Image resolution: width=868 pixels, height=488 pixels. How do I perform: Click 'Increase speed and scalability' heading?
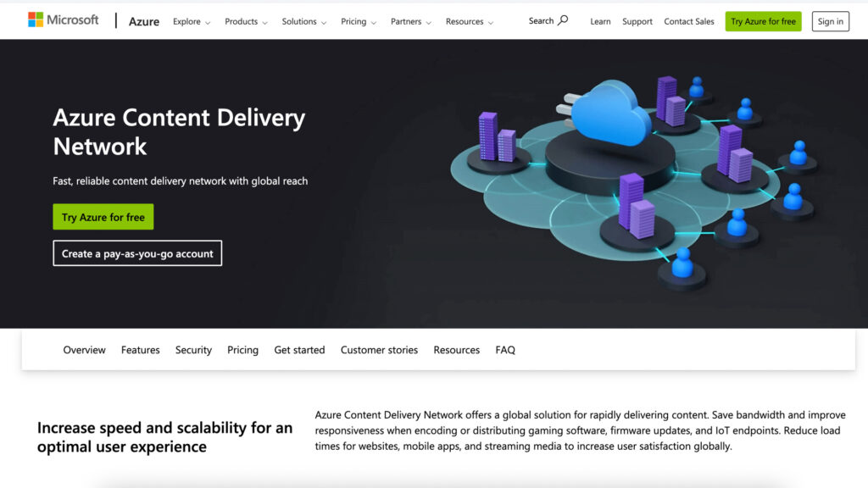tap(164, 437)
